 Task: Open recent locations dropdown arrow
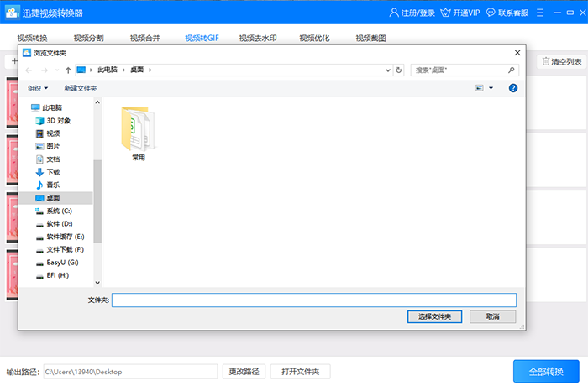57,70
